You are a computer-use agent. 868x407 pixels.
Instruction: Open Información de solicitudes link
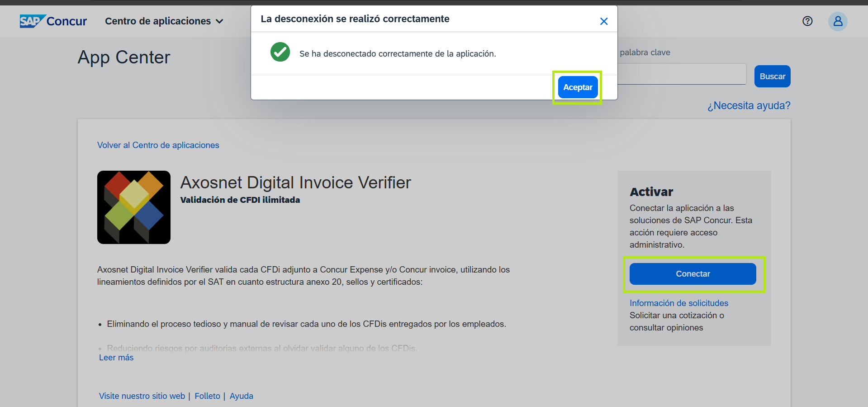(x=678, y=303)
